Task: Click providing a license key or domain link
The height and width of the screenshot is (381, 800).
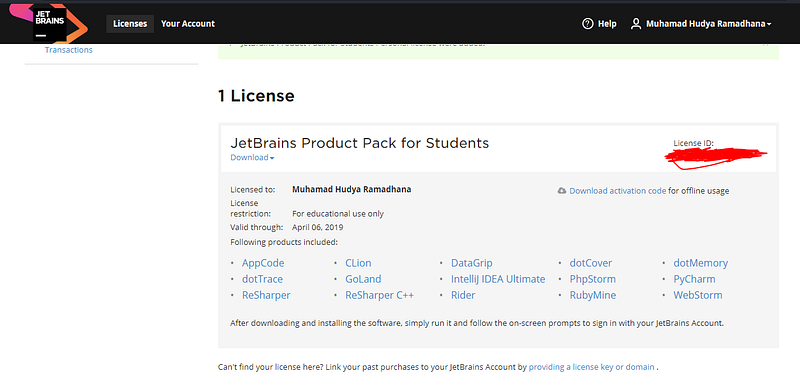Action: (x=591, y=367)
